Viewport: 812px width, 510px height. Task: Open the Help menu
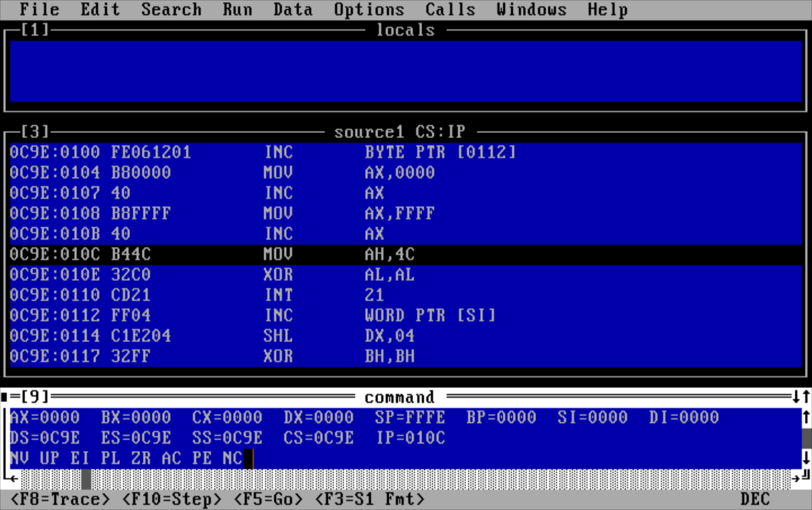point(608,9)
